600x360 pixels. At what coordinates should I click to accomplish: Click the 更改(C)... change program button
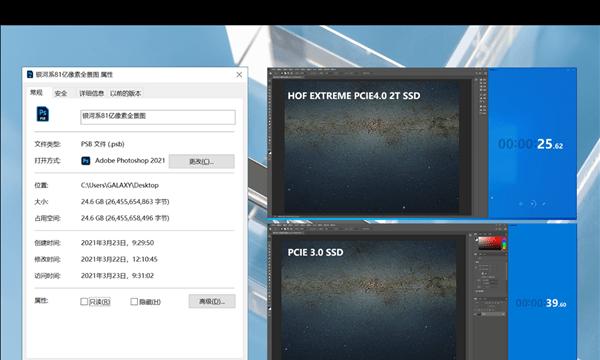click(202, 161)
